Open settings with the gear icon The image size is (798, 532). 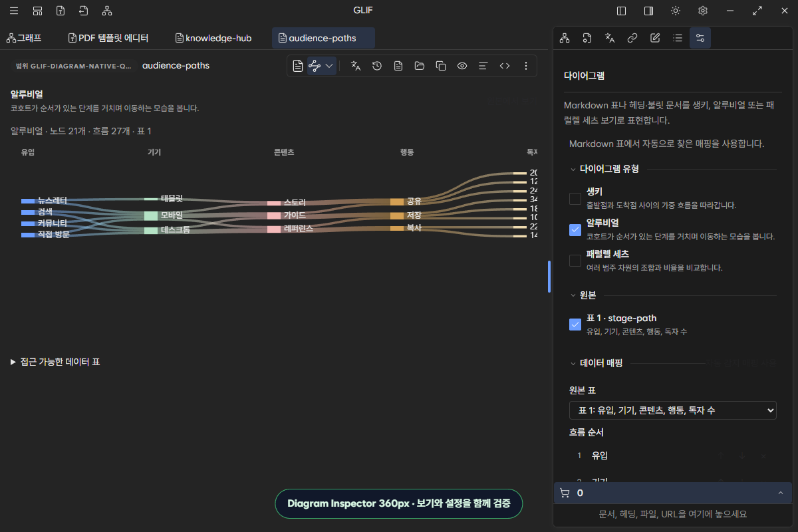click(703, 11)
